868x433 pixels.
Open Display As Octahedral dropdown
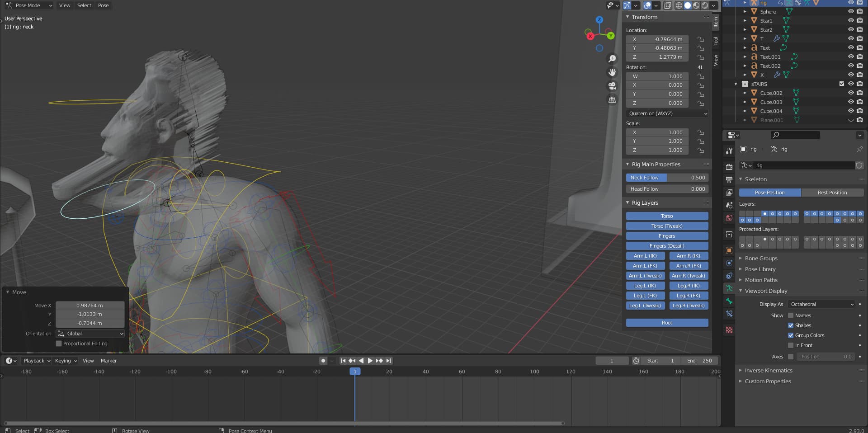[821, 304]
